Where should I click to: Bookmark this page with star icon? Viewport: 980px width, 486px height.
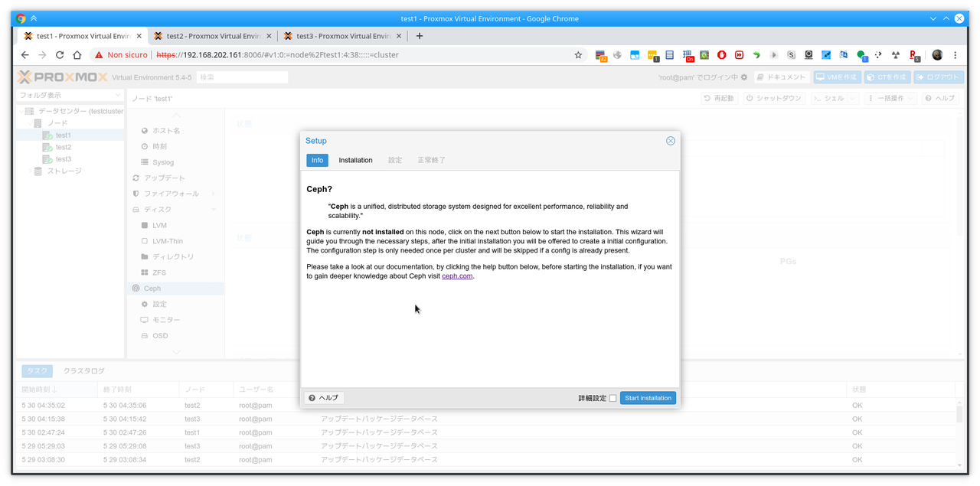coord(578,55)
